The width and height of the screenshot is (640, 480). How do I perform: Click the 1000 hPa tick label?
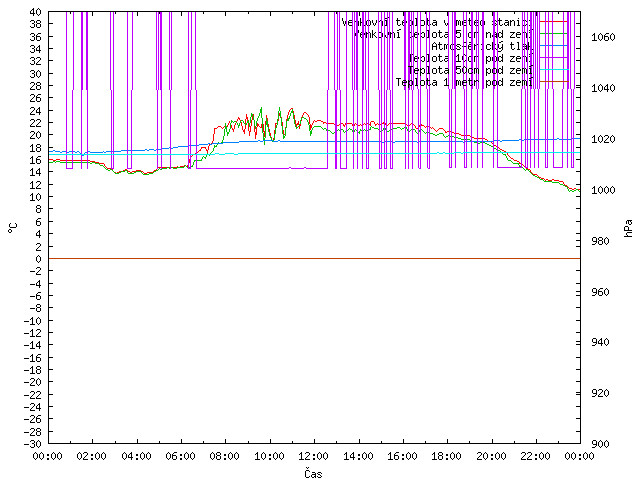pyautogui.click(x=603, y=190)
